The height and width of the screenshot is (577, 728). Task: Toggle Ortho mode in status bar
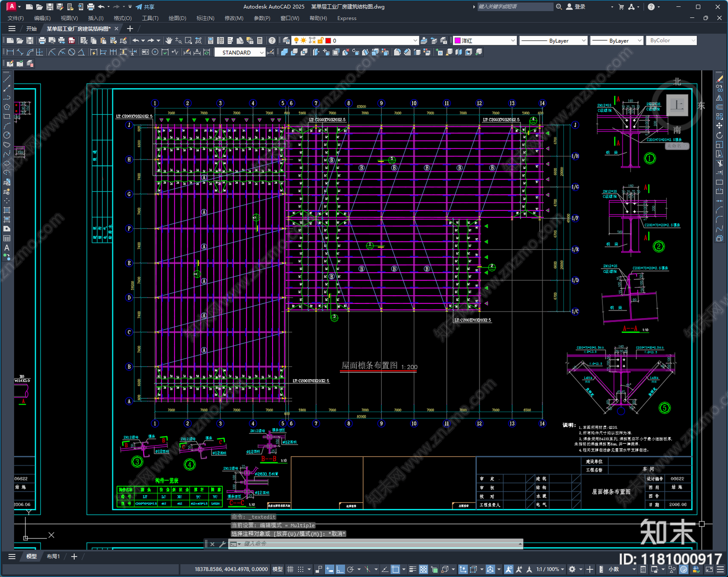[340, 569]
